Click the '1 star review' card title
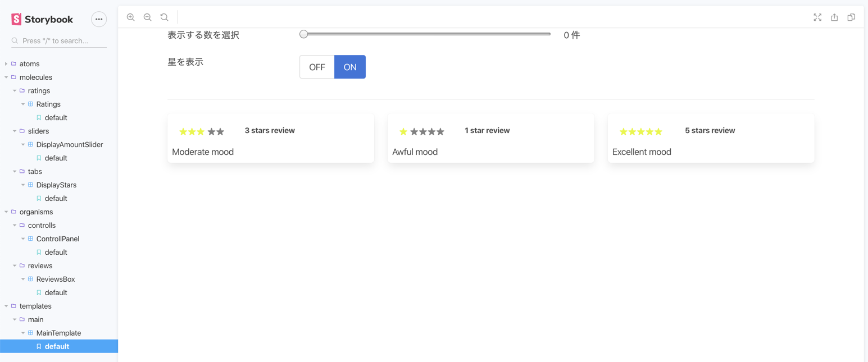 (x=487, y=130)
